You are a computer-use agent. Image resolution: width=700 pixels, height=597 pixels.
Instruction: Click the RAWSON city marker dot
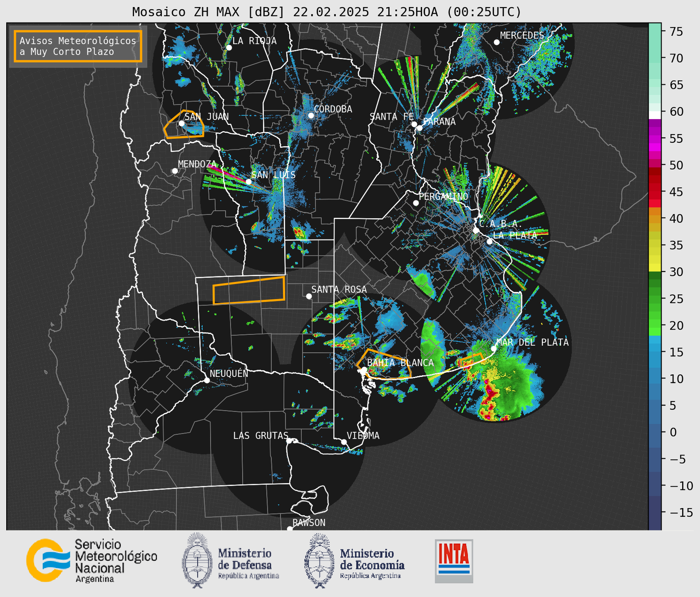(x=290, y=529)
